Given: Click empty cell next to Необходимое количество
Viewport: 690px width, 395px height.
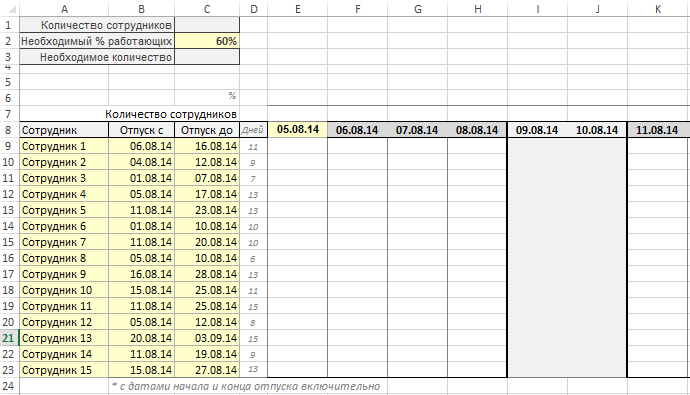Looking at the screenshot, I should point(207,57).
